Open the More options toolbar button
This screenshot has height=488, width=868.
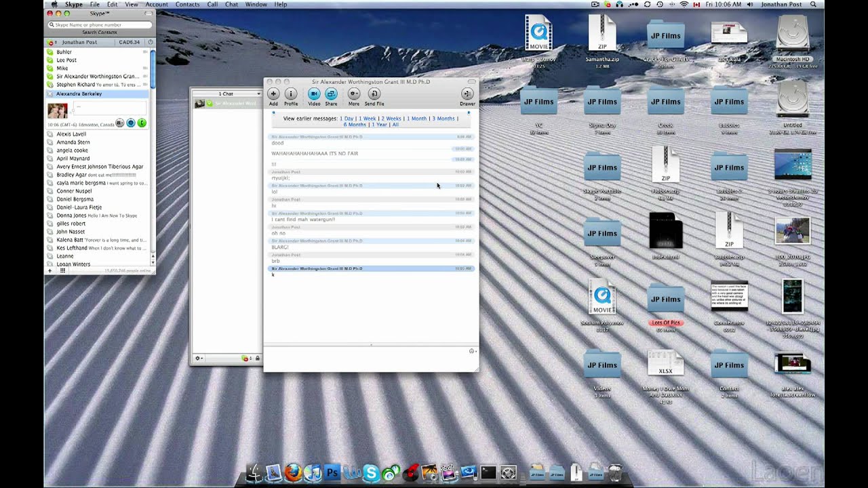[354, 94]
